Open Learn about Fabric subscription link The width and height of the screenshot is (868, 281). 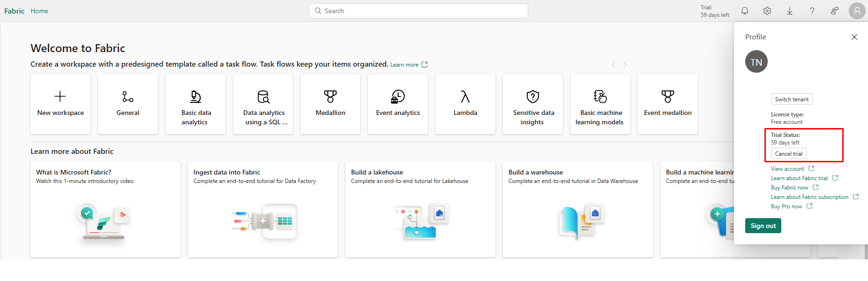(815, 197)
